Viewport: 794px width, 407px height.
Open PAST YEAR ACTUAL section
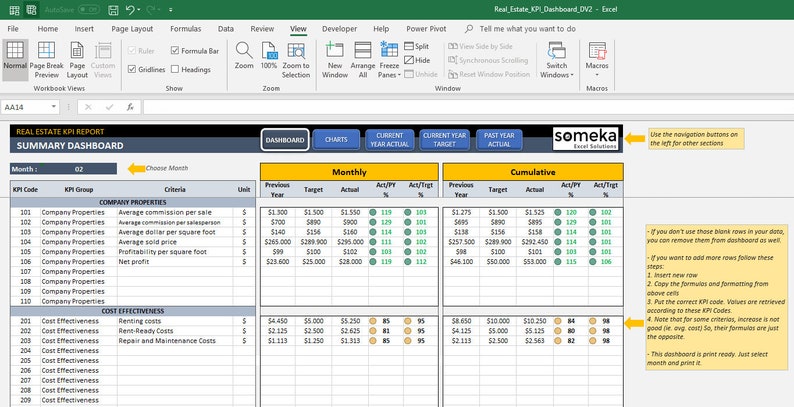click(499, 140)
